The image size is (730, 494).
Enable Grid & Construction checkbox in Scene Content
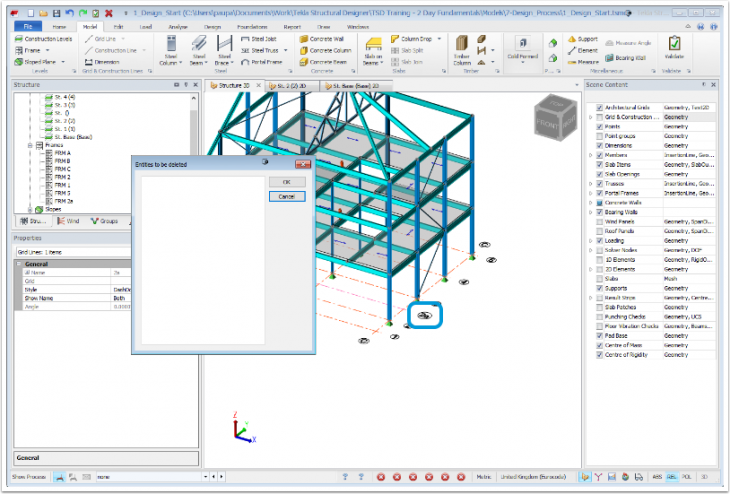tap(600, 117)
